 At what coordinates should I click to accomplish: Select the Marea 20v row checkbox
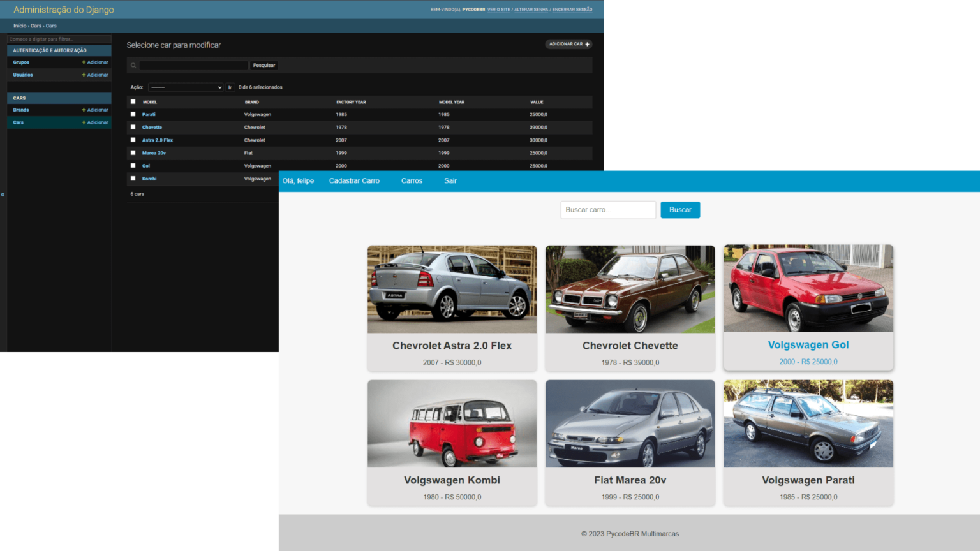133,153
